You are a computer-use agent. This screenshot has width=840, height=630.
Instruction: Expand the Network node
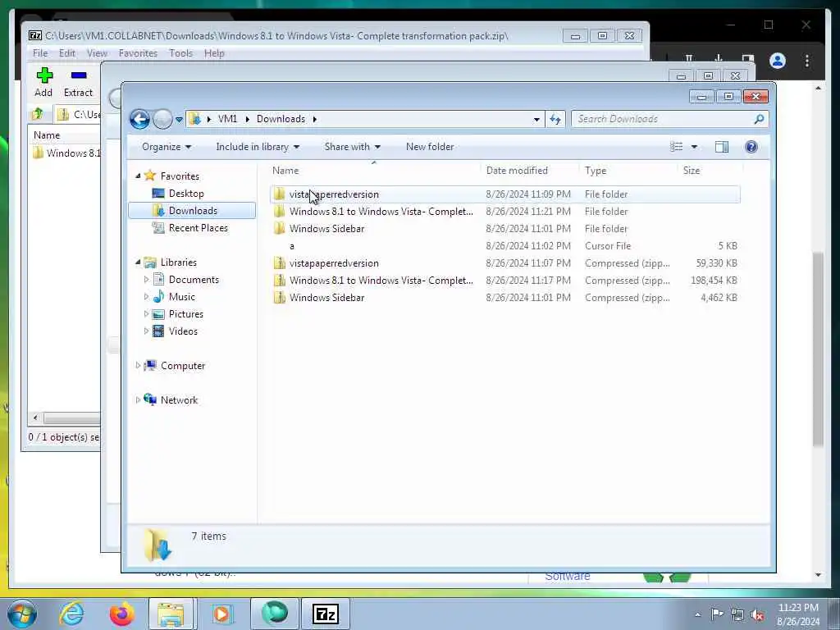click(x=138, y=399)
